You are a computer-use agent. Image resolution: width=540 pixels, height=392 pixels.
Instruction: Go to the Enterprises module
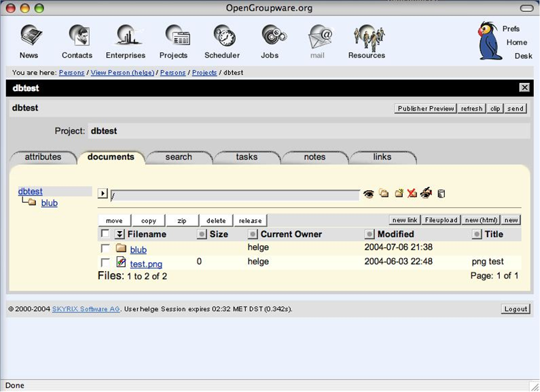pyautogui.click(x=126, y=36)
